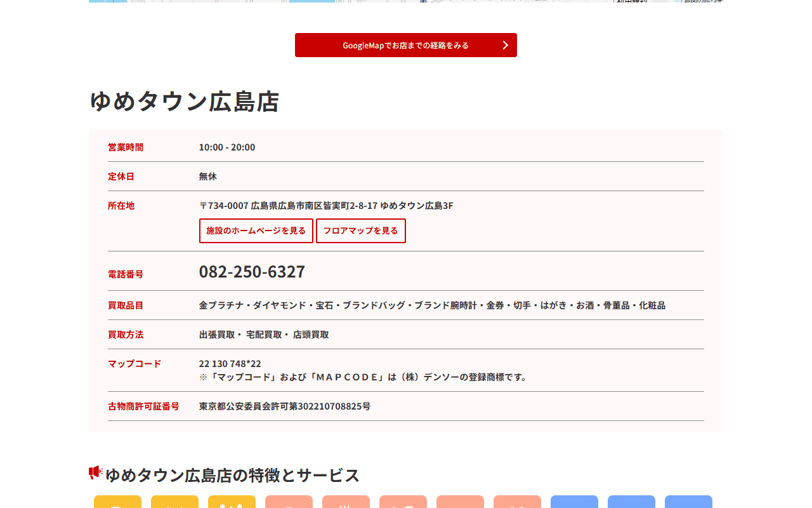Click the 定休日 row label
The height and width of the screenshot is (508, 812).
click(x=121, y=177)
